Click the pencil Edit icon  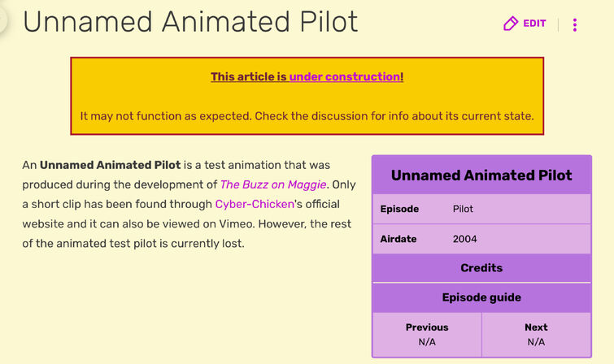511,24
